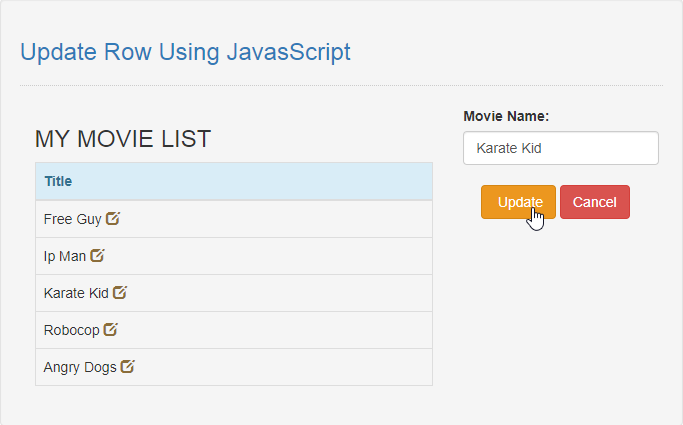This screenshot has width=683, height=425.
Task: Cancel the movie name edit
Action: pyautogui.click(x=595, y=202)
